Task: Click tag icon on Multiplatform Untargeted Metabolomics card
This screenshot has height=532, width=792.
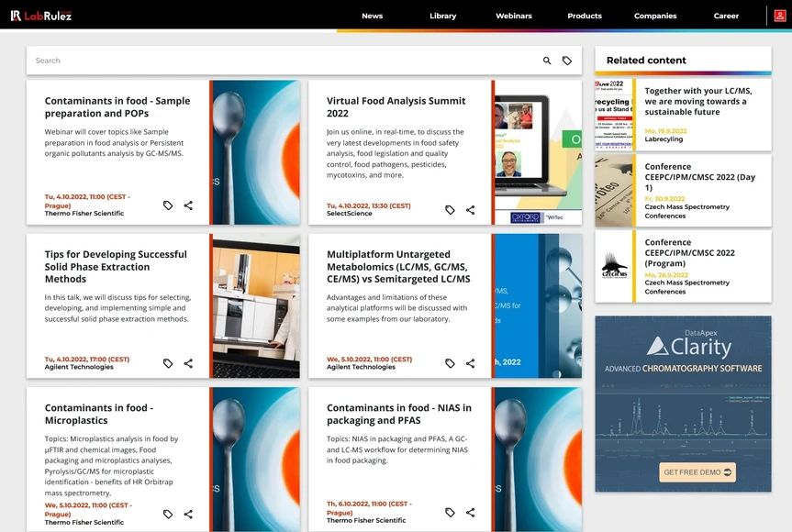Action: 450,363
